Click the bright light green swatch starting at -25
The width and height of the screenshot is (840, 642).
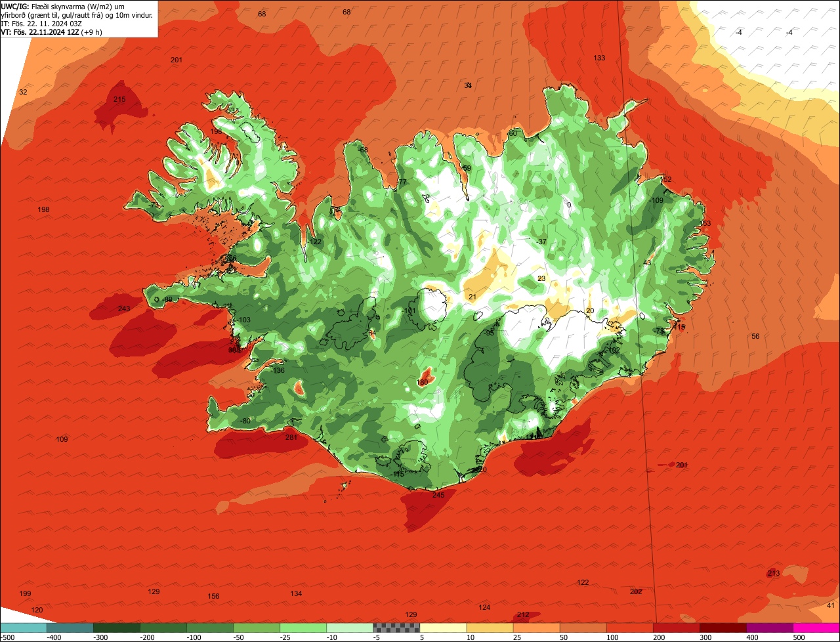(x=303, y=628)
